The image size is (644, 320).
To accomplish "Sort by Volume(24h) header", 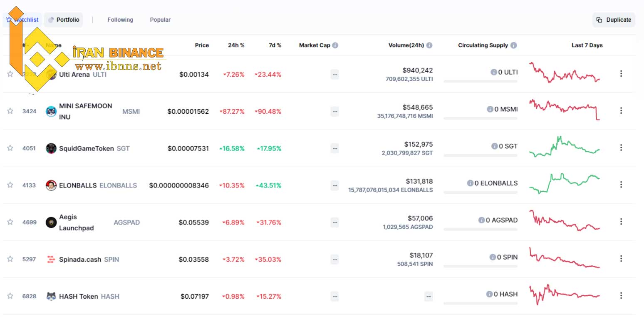I will coord(406,45).
